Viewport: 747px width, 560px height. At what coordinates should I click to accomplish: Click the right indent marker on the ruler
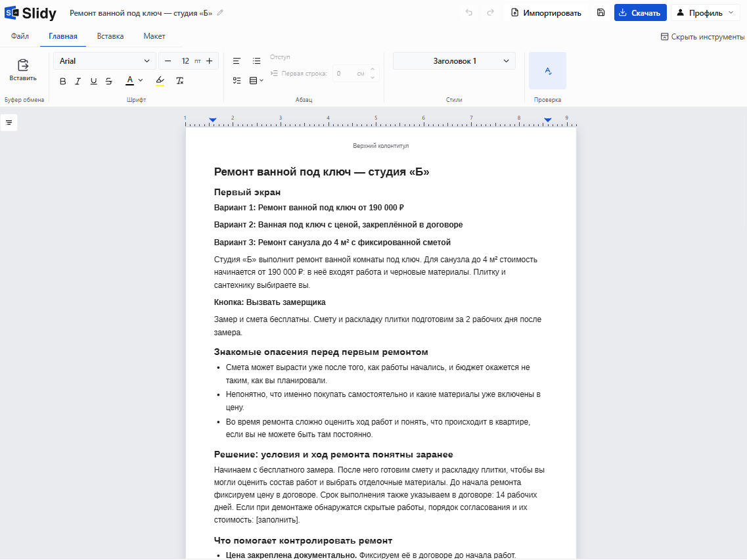[x=548, y=120]
